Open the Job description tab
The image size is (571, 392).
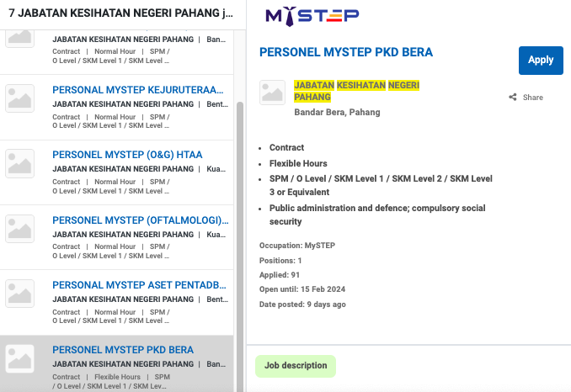pos(296,366)
